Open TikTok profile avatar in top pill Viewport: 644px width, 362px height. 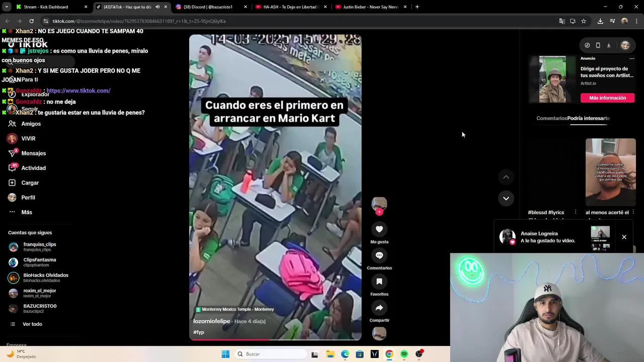coord(625,45)
